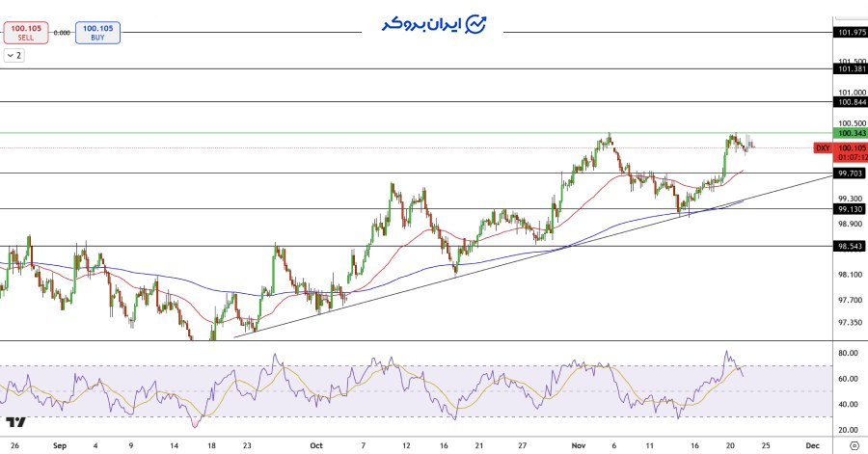Click the 80.00 level on RSI scale
This screenshot has width=868, height=454.
(x=849, y=354)
